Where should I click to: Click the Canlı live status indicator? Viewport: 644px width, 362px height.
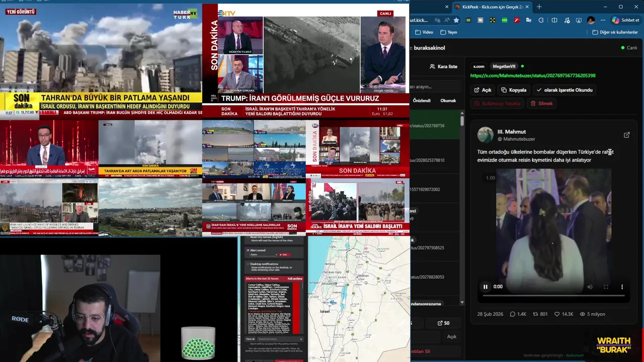click(x=629, y=48)
